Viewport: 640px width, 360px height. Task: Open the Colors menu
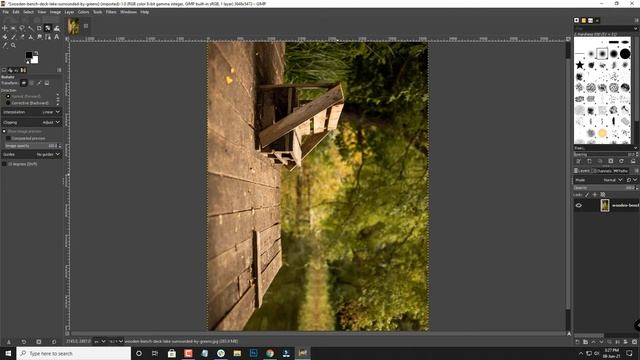(83, 12)
